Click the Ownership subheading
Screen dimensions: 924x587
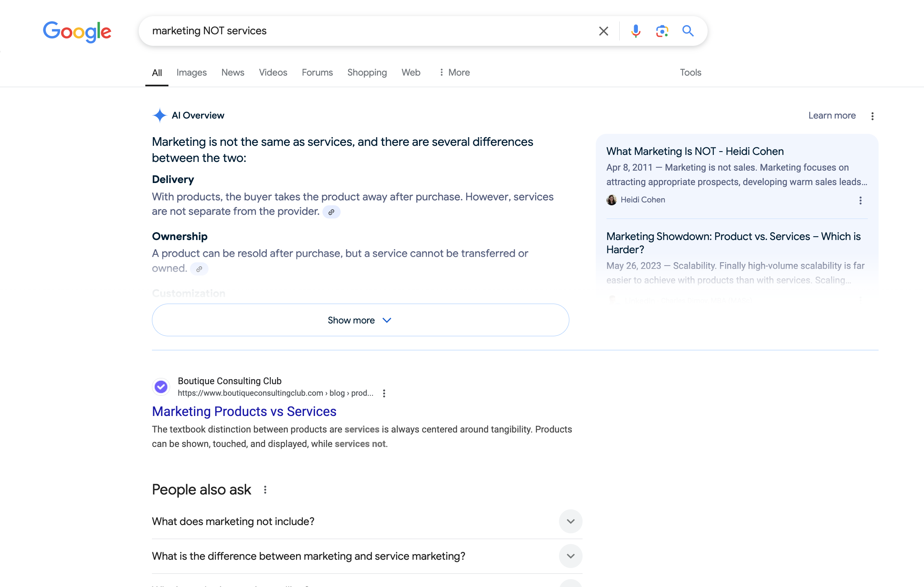pyautogui.click(x=180, y=236)
